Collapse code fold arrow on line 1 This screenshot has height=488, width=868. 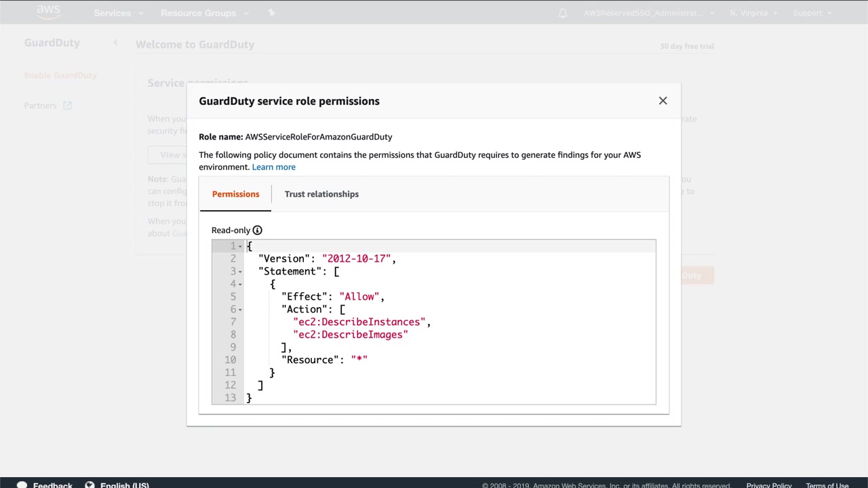(x=240, y=246)
